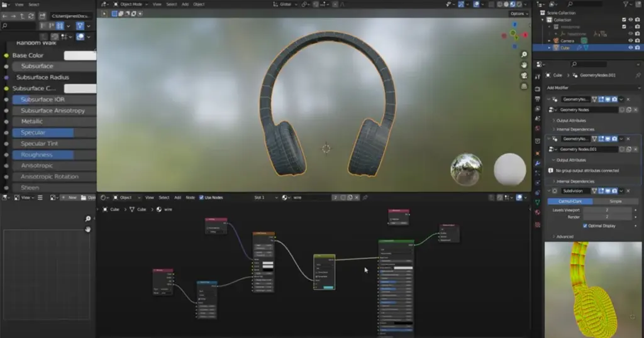644x338 pixels.
Task: Open shader editor Object type dropdown
Action: 127,198
